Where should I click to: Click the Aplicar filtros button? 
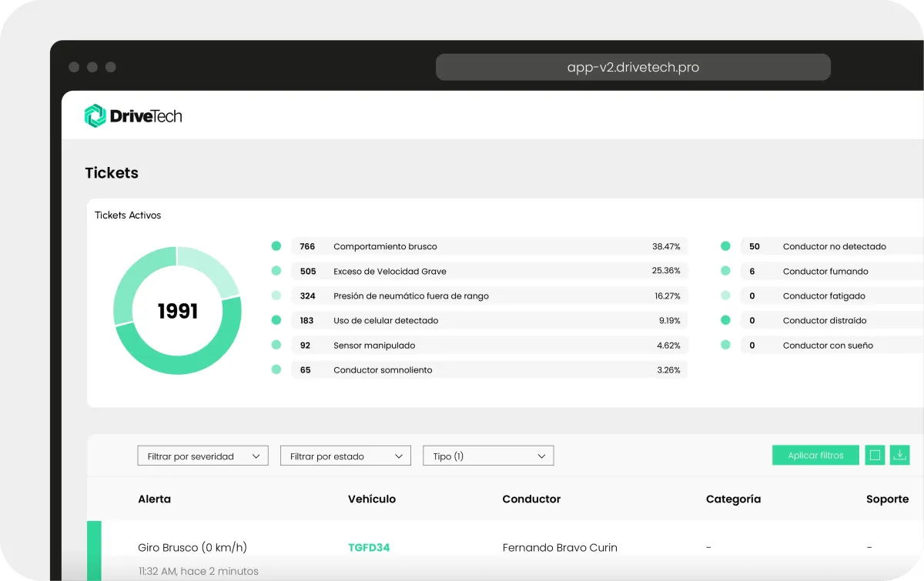(815, 456)
